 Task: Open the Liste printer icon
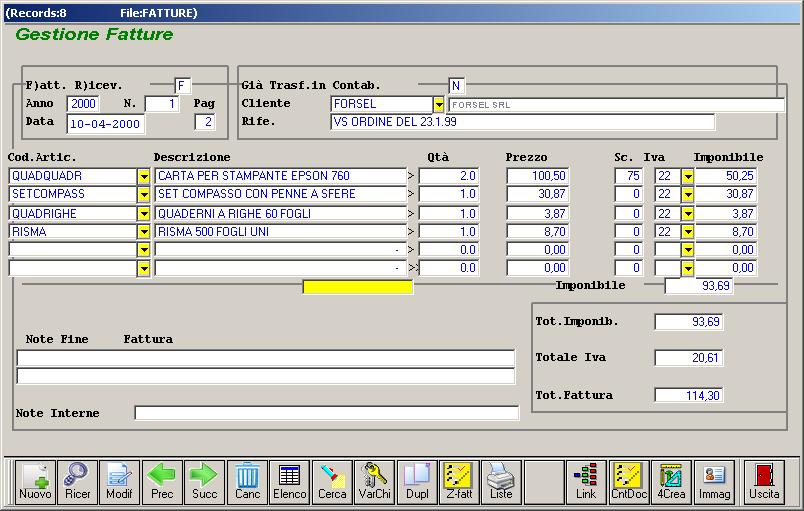tap(501, 482)
